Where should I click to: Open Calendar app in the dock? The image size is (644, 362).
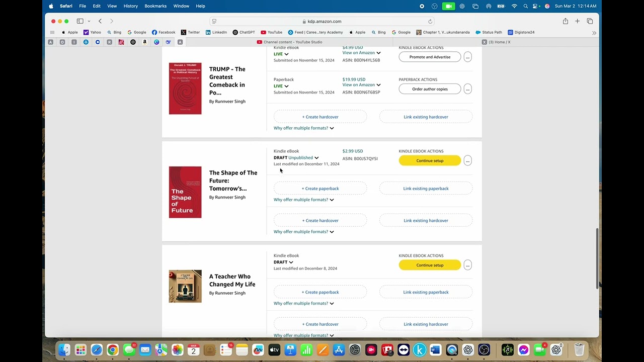(193, 350)
